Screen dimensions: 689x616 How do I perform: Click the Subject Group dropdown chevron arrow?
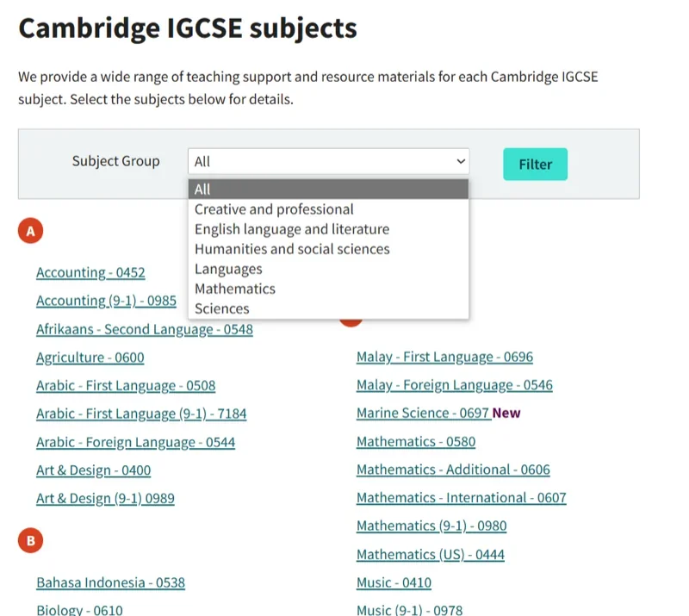461,161
